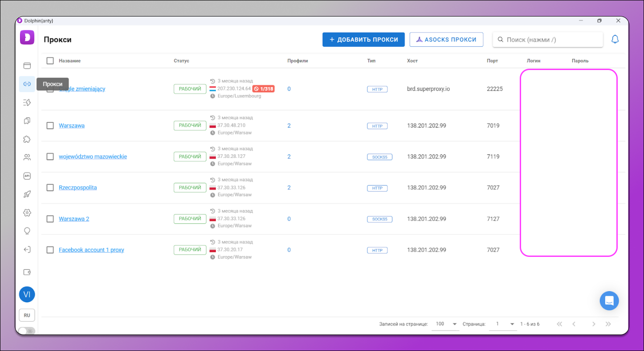Open the support chat bubble

pos(609,301)
